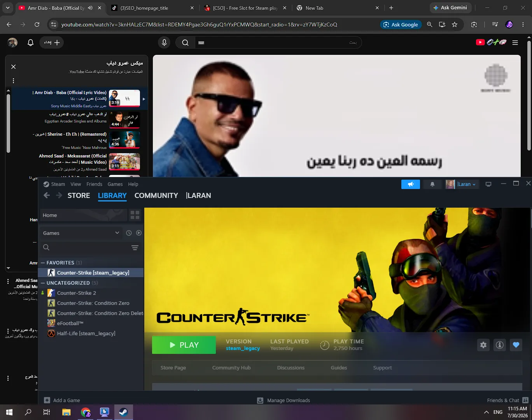
Task: Click the Chrome reload page icon
Action: click(x=37, y=24)
